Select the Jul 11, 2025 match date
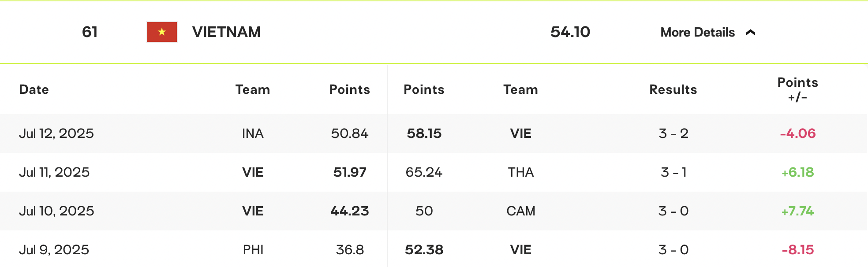868x267 pixels. [54, 172]
